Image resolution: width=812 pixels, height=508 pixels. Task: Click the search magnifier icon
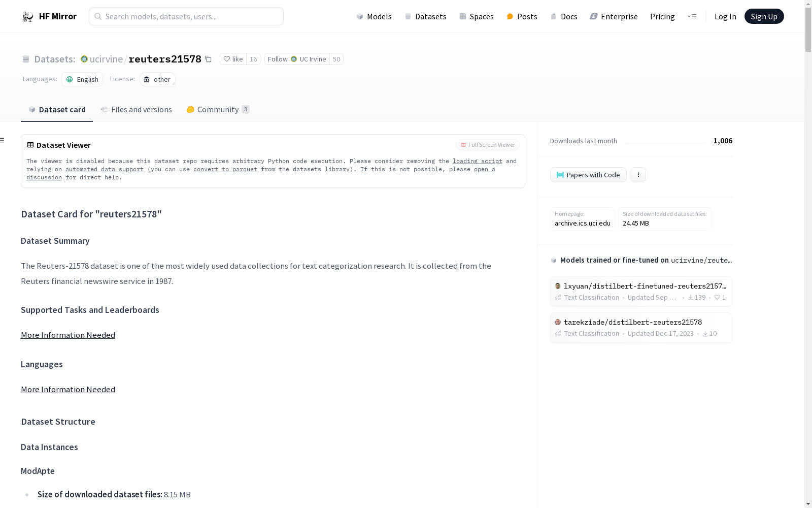[98, 16]
